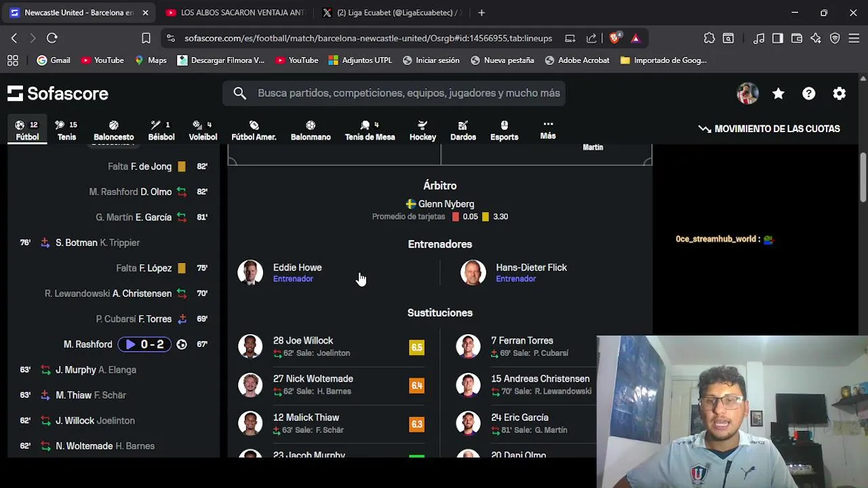Screen dimensions: 868x488
Task: Open the user profile avatar
Action: (x=748, y=94)
